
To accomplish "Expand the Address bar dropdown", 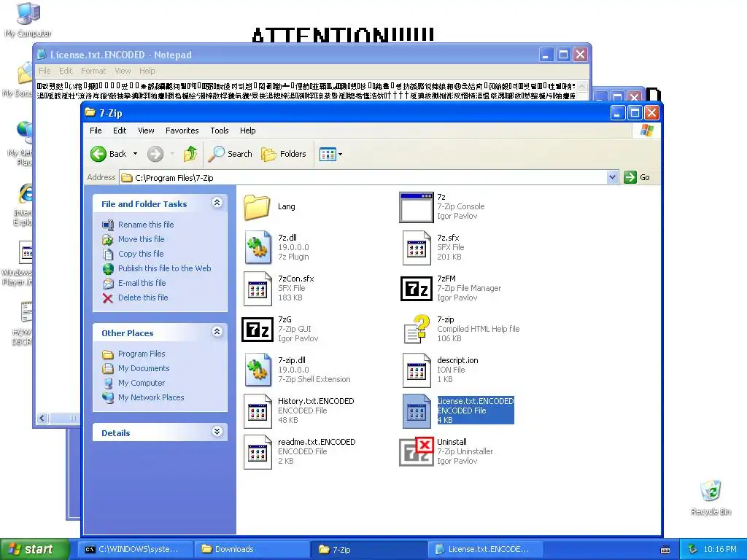I will 613,177.
